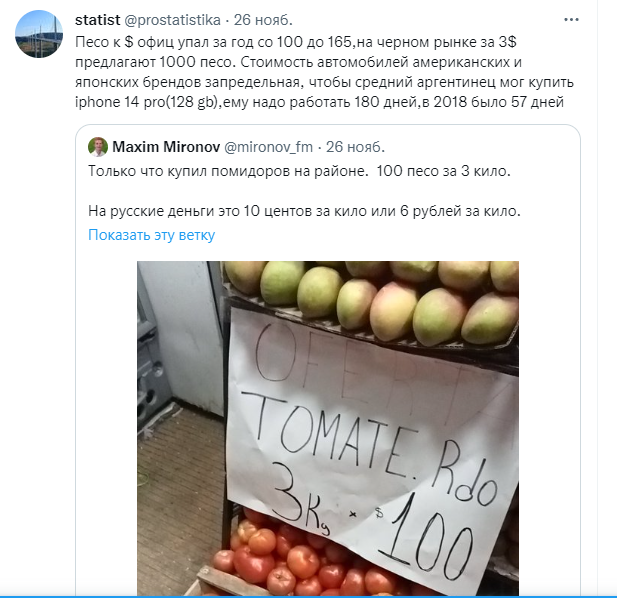Open the tomato stall photo attachment
Image resolution: width=617 pixels, height=598 pixels.
[328, 428]
